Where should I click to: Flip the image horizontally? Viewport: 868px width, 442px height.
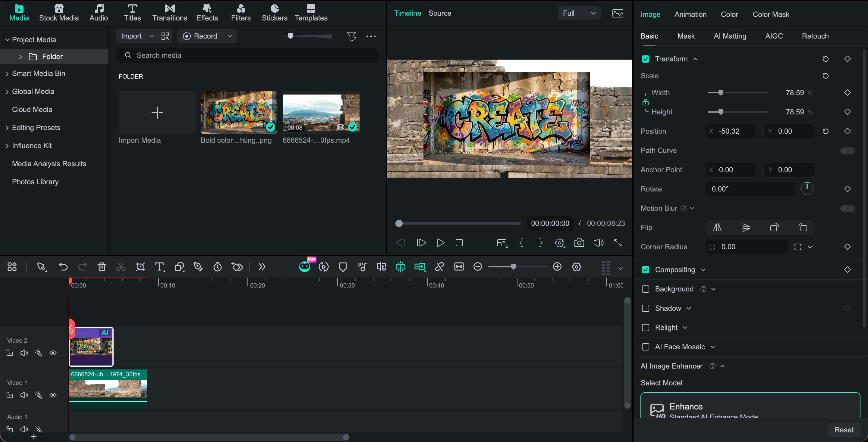coord(717,228)
